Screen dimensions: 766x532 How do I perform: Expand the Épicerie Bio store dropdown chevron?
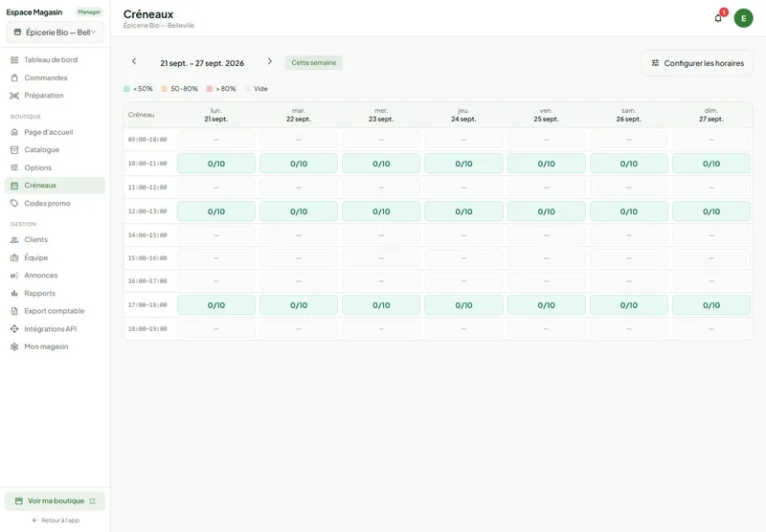[93, 33]
